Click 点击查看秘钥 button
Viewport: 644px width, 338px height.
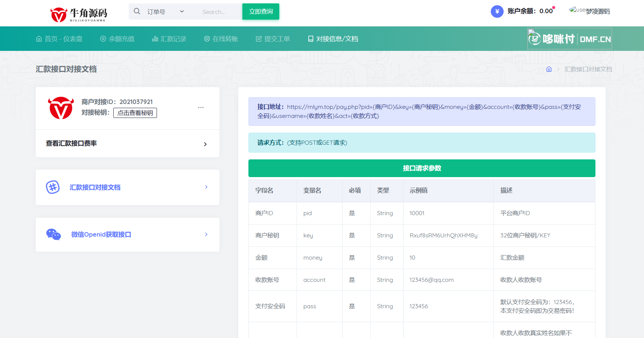coord(135,113)
